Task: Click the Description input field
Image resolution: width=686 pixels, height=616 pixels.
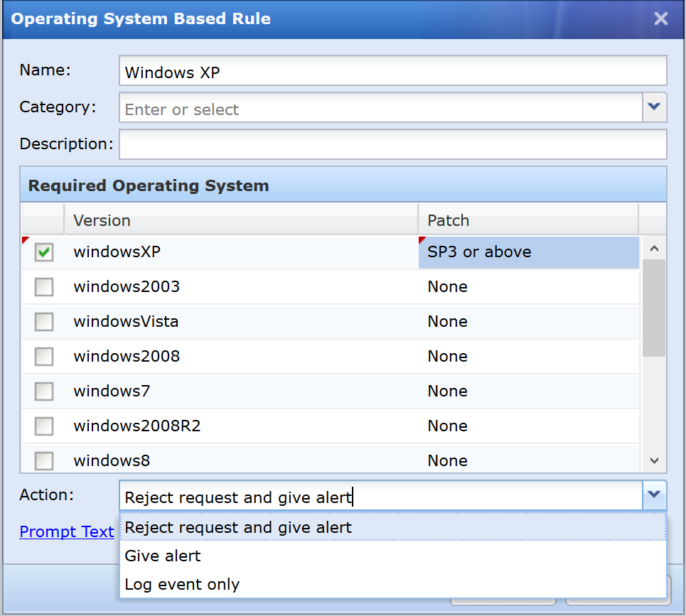Action: [393, 144]
